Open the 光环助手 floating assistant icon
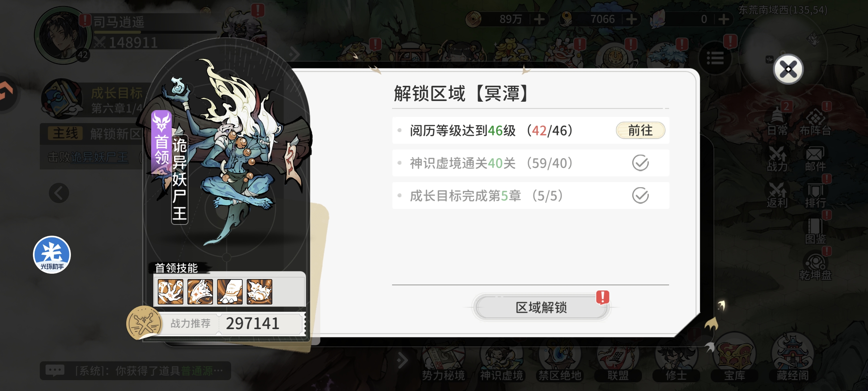Image resolution: width=868 pixels, height=391 pixels. click(52, 255)
